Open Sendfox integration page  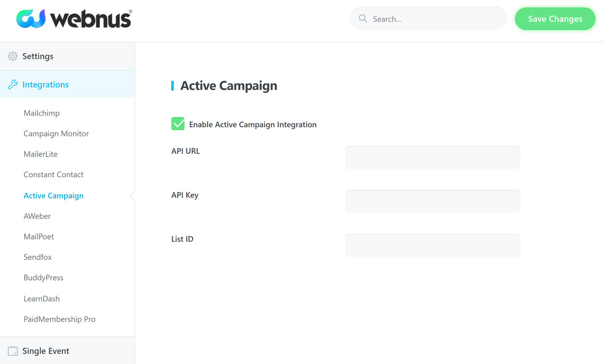click(x=38, y=257)
